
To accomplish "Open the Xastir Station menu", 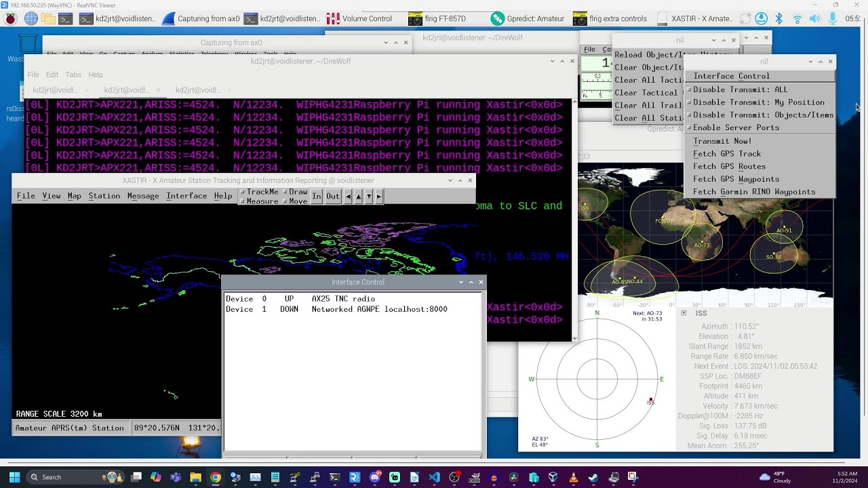I will (x=104, y=196).
